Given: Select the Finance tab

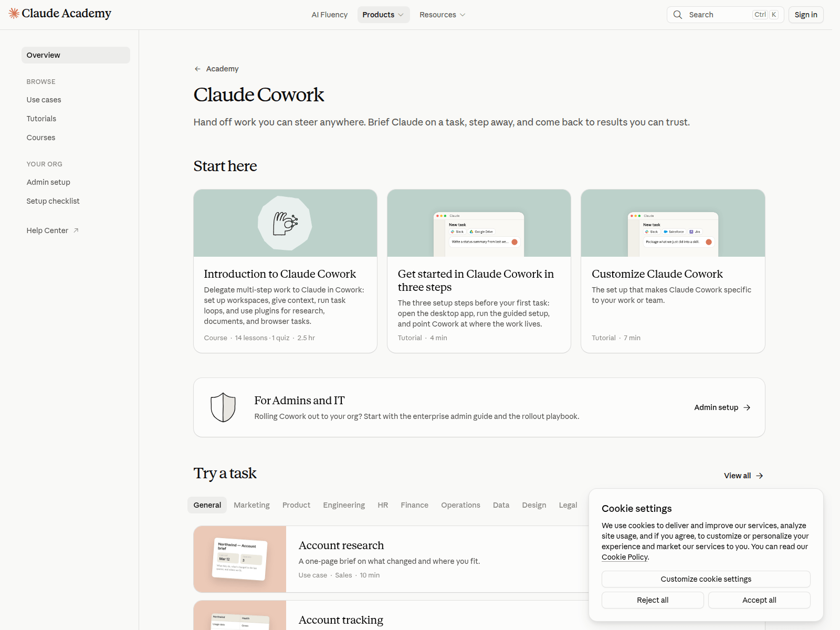Looking at the screenshot, I should pyautogui.click(x=415, y=505).
